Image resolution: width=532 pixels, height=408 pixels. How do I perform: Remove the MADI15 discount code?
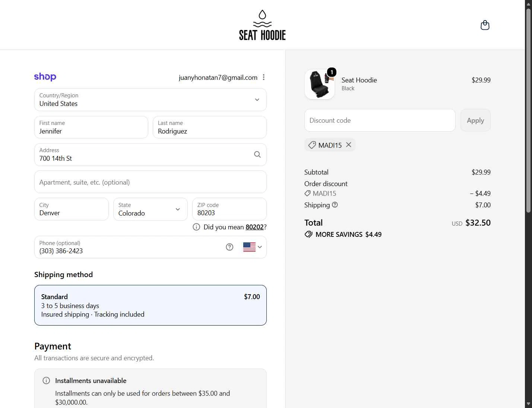pos(349,145)
